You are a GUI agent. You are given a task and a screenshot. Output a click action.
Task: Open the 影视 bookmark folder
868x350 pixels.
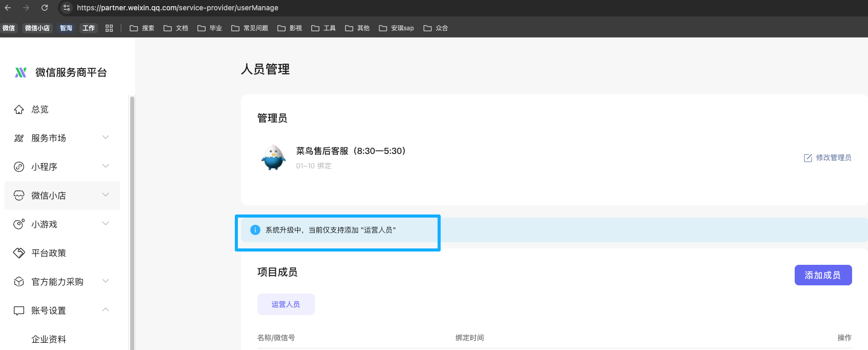(x=290, y=28)
